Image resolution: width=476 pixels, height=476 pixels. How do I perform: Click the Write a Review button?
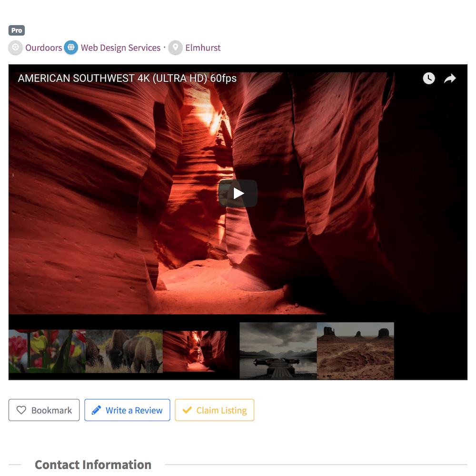point(127,410)
